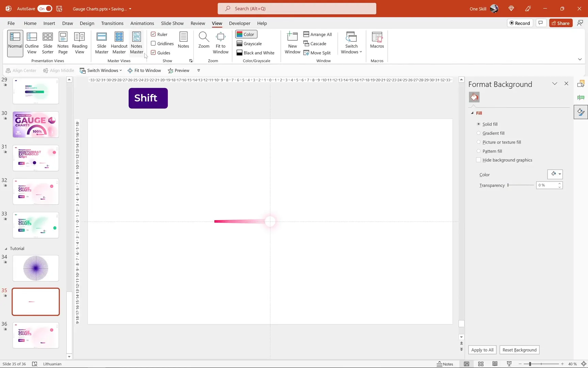Viewport: 588px width, 368px height.
Task: Open Slide Master view
Action: click(x=101, y=43)
